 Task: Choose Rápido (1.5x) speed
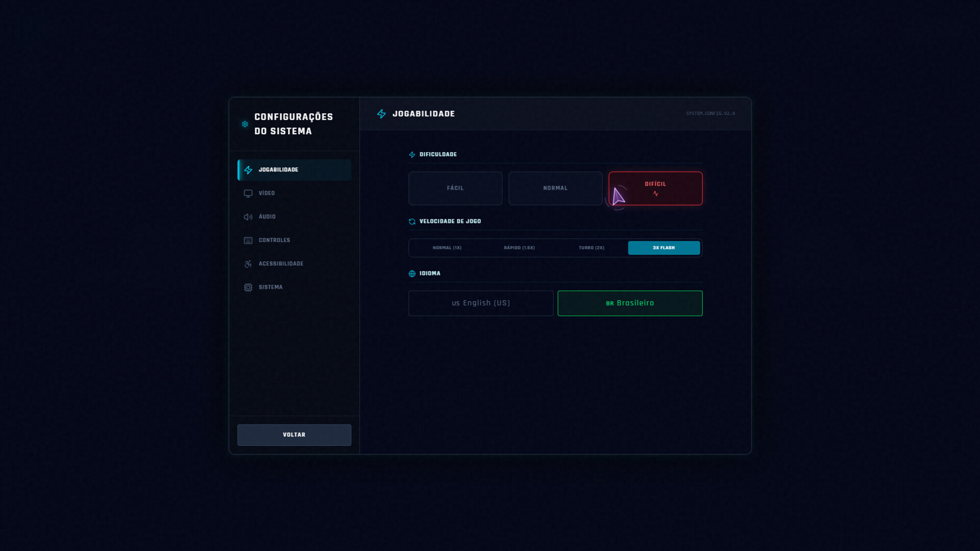[x=519, y=247]
